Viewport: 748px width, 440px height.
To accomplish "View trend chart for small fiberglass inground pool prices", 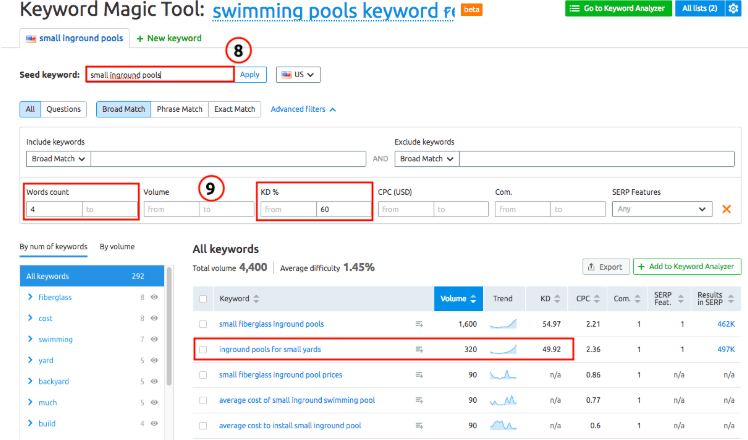I will (x=503, y=375).
